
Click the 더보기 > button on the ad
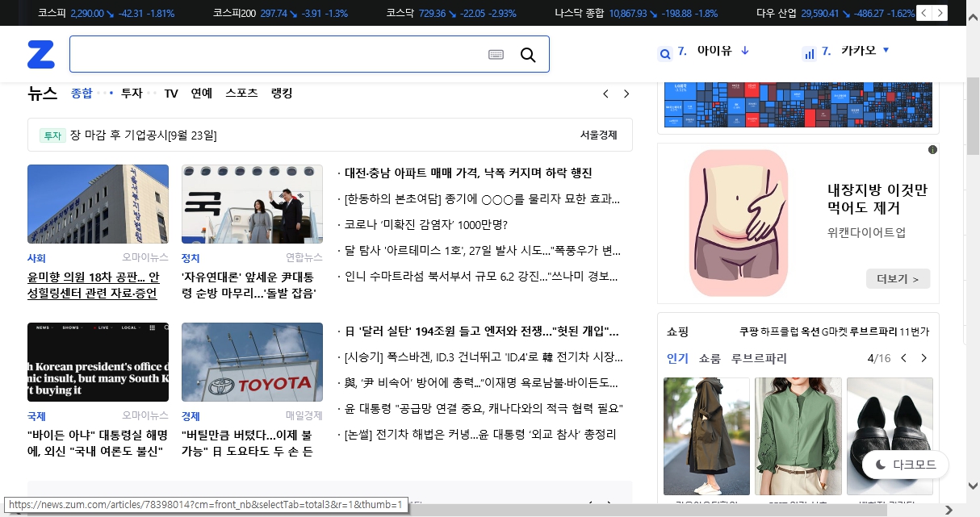click(x=898, y=279)
